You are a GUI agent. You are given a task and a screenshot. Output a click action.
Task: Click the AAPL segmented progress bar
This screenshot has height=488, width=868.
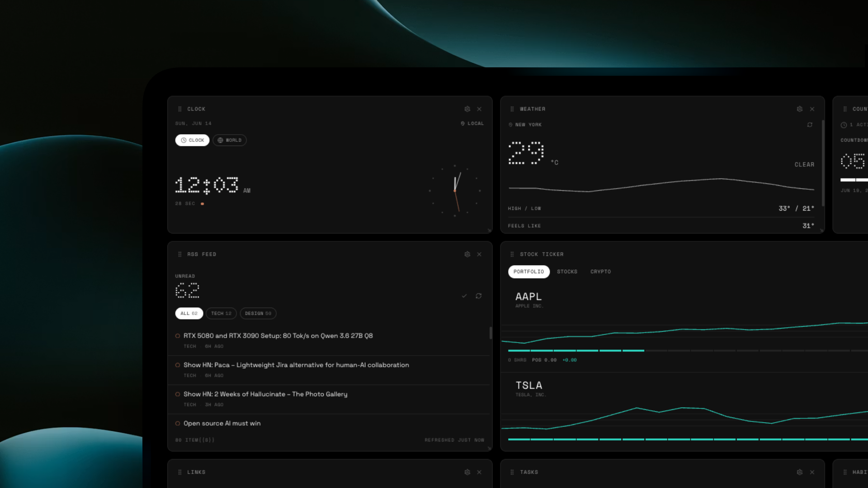[x=688, y=351]
